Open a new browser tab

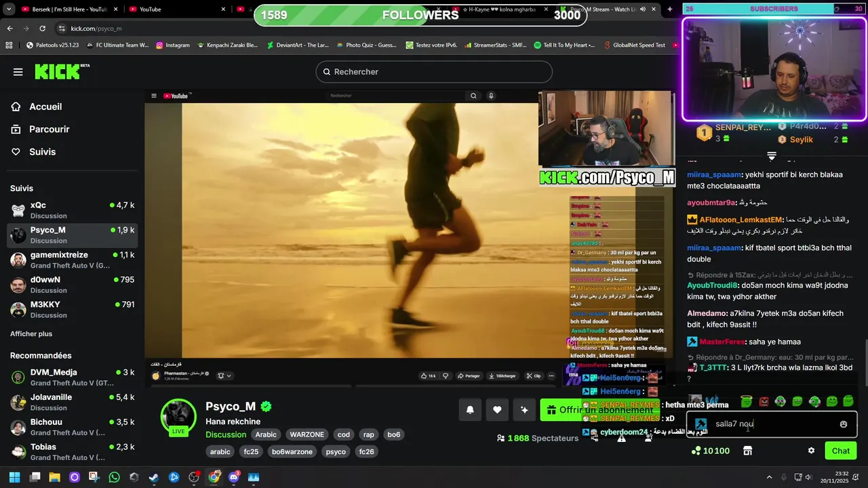670,9
